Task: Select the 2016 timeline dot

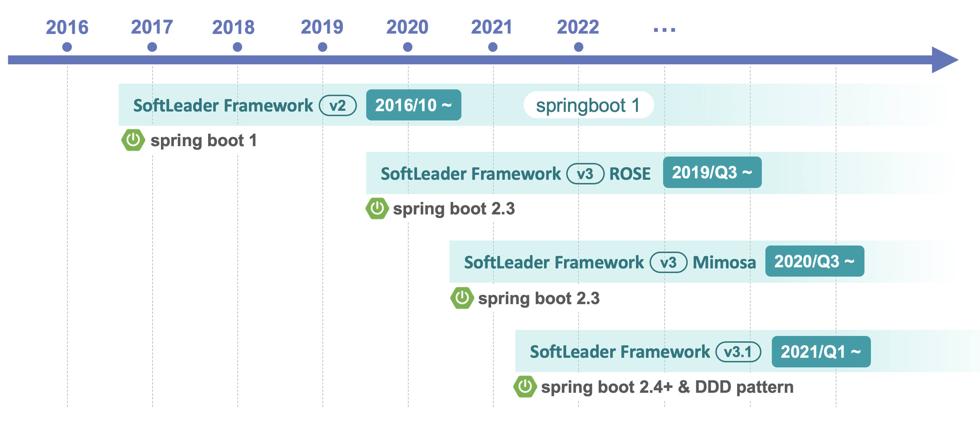Action: [x=67, y=47]
